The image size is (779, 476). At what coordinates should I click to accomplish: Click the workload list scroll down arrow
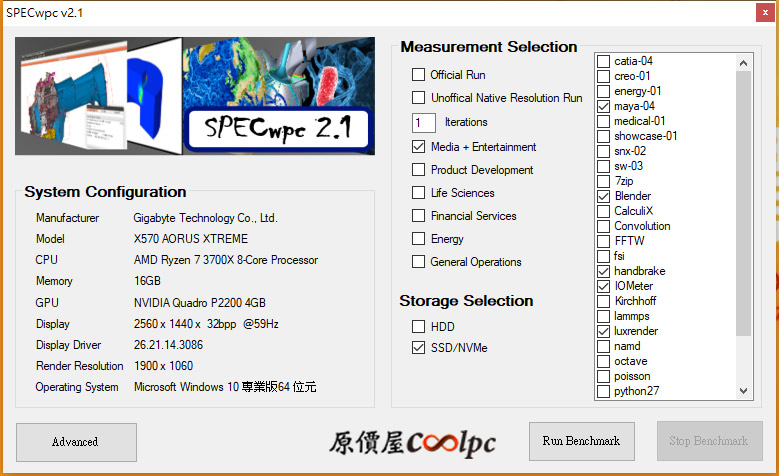[x=743, y=391]
